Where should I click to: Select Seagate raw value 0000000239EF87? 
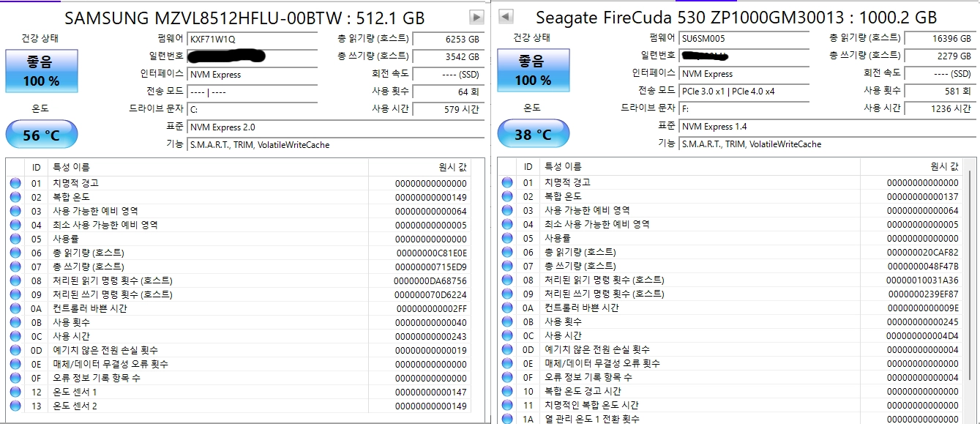tap(923, 294)
